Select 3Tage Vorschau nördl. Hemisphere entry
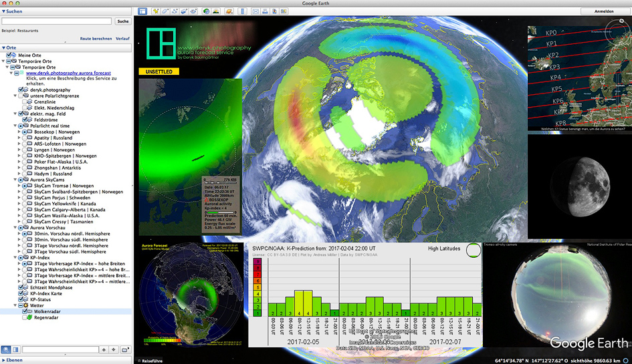 (71, 246)
